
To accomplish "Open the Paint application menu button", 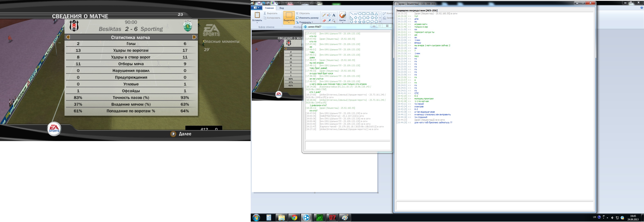I will [x=256, y=8].
